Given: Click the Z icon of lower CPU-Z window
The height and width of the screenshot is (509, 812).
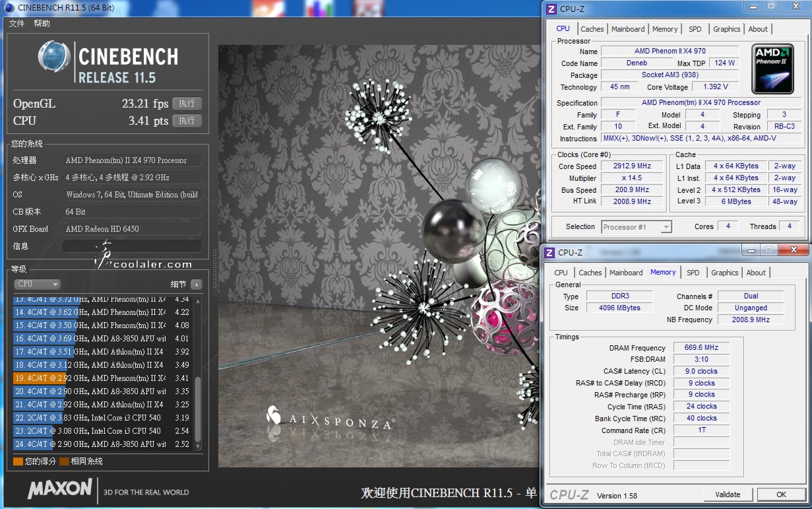Looking at the screenshot, I should coord(549,252).
